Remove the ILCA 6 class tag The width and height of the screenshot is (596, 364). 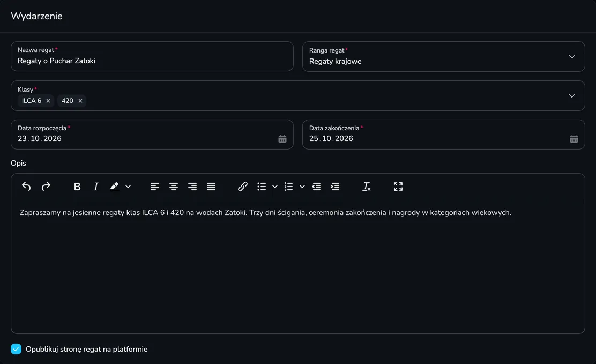(48, 101)
